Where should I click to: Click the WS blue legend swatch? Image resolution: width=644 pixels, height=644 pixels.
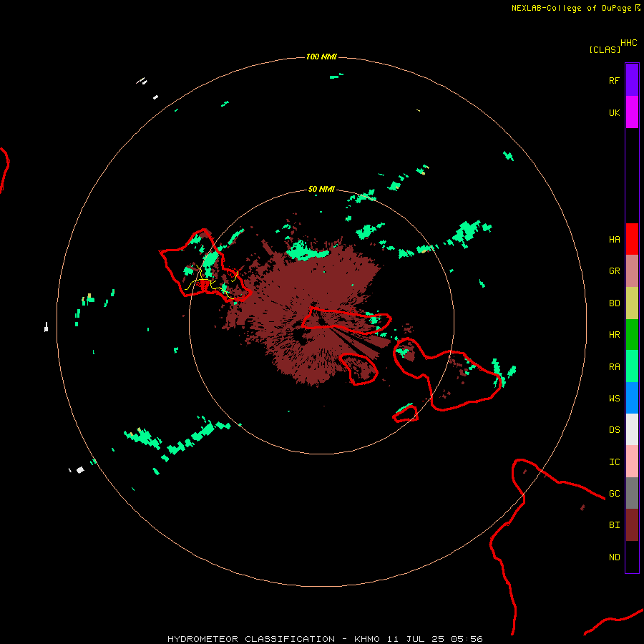pos(632,398)
